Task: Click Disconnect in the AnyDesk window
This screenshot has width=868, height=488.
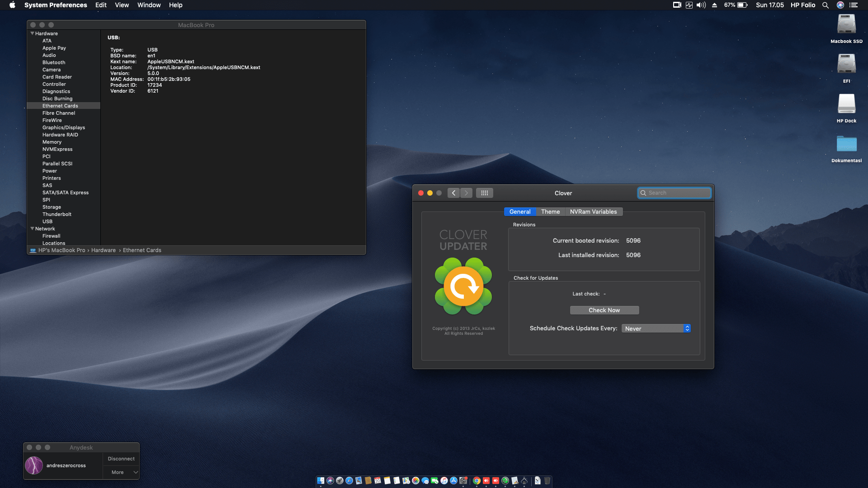Action: pyautogui.click(x=121, y=459)
